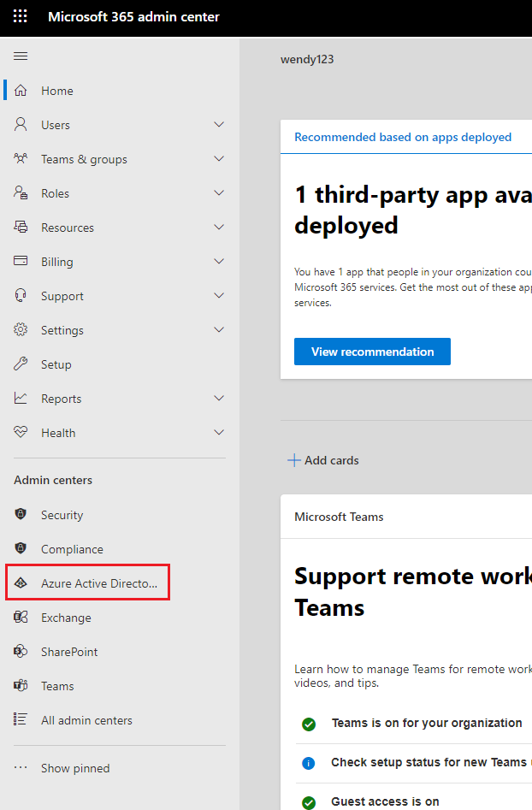
Task: Click green check beside Guest access is on
Action: coord(309,802)
